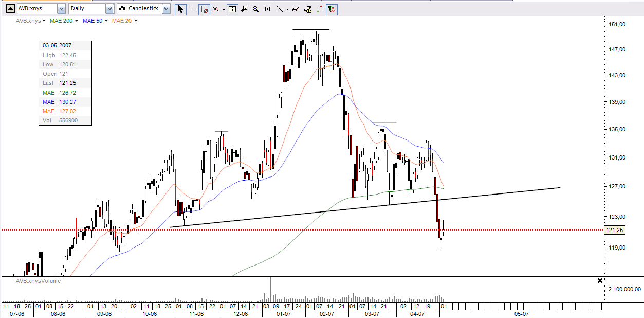Select the horizontal line at the chart peak

click(311, 29)
